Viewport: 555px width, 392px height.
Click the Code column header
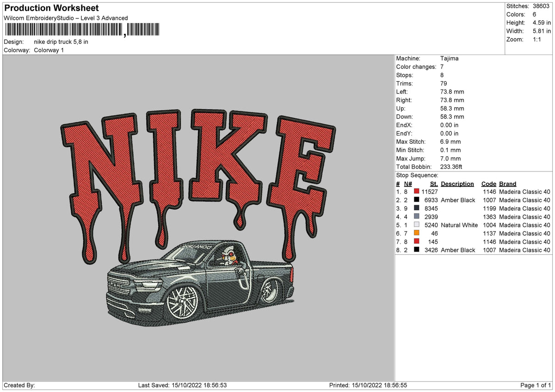pos(489,184)
